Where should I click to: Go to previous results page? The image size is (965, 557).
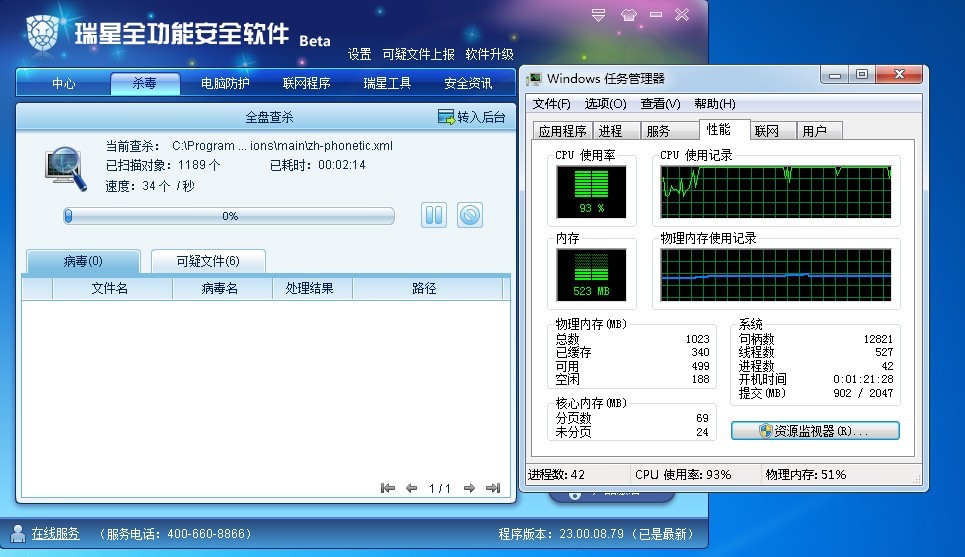(412, 488)
